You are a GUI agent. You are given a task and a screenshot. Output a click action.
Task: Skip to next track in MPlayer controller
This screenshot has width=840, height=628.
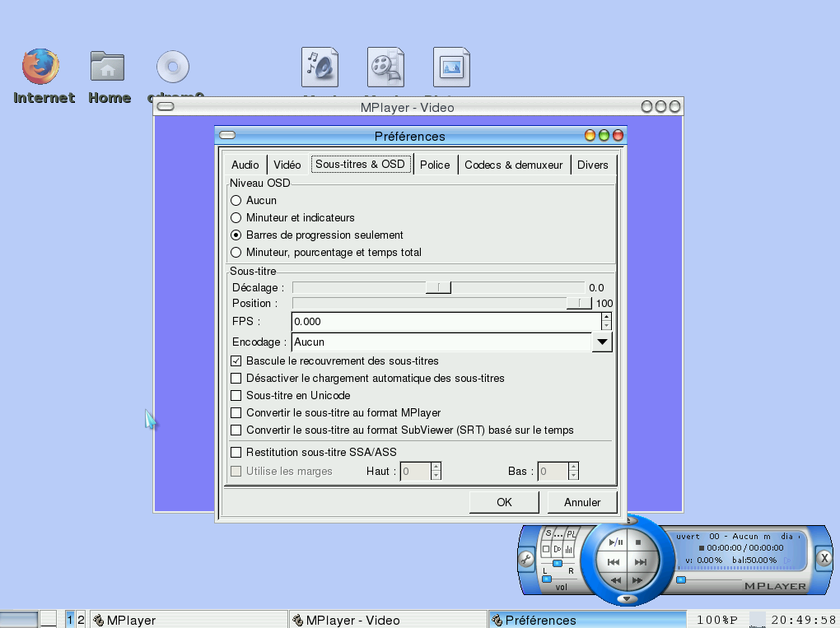(641, 561)
